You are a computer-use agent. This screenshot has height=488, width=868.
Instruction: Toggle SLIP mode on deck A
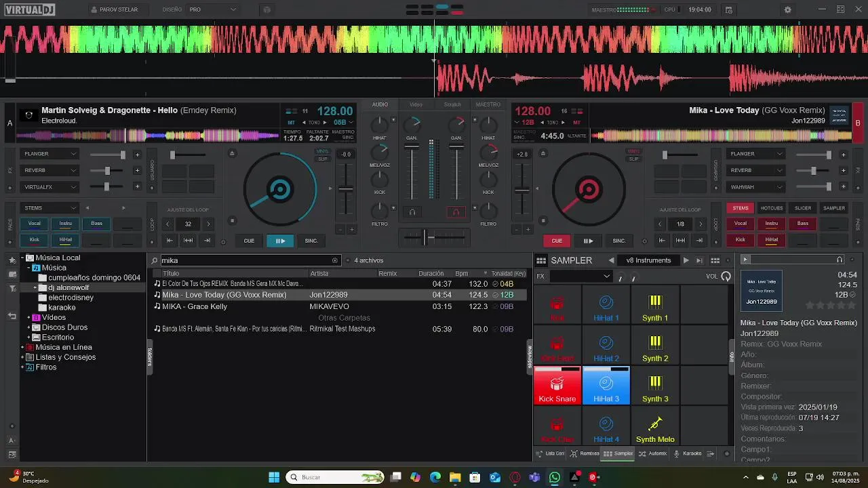pos(323,159)
